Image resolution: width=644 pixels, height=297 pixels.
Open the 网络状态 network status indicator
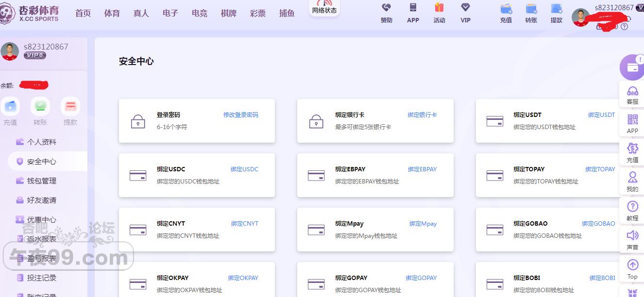pos(324,8)
